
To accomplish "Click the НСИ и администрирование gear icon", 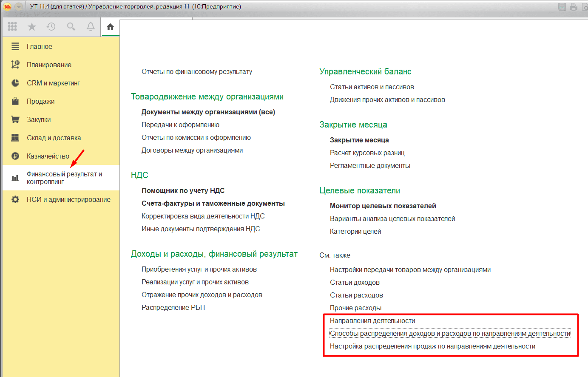I will (x=15, y=199).
